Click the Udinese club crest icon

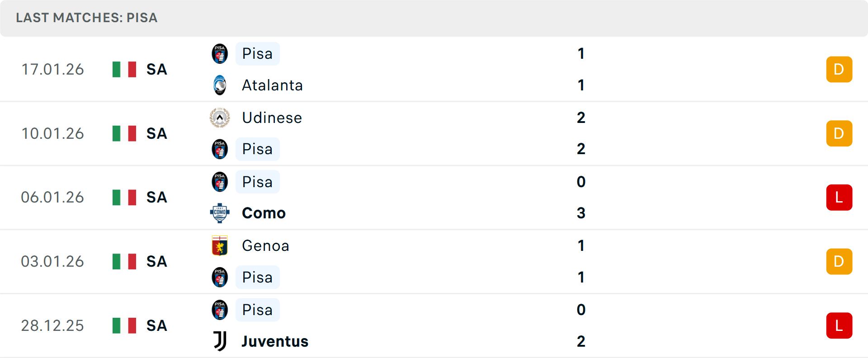pyautogui.click(x=220, y=118)
